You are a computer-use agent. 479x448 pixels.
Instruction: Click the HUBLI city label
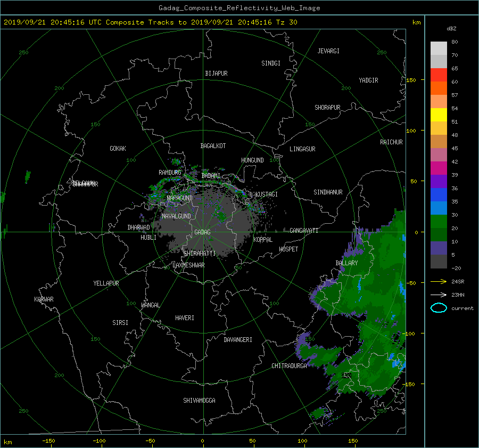pos(148,237)
